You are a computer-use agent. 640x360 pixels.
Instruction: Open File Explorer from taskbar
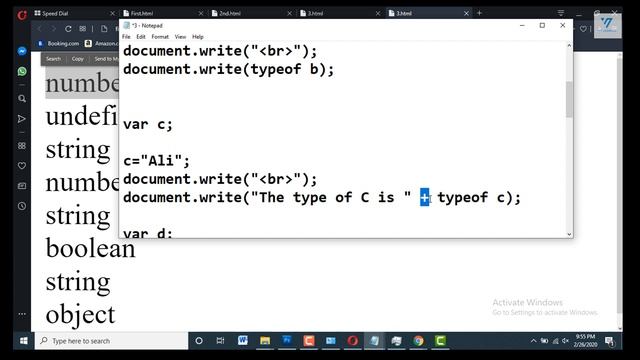(265, 340)
